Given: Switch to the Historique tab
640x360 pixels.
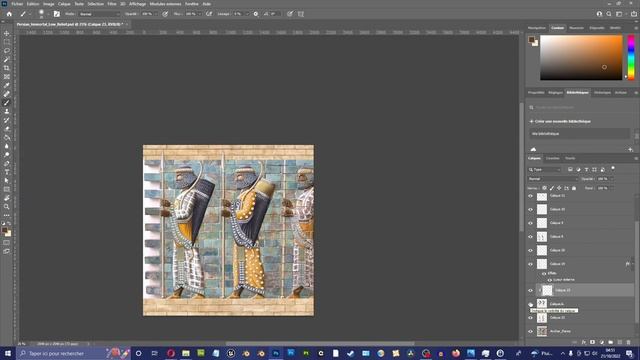Looking at the screenshot, I should (602, 93).
